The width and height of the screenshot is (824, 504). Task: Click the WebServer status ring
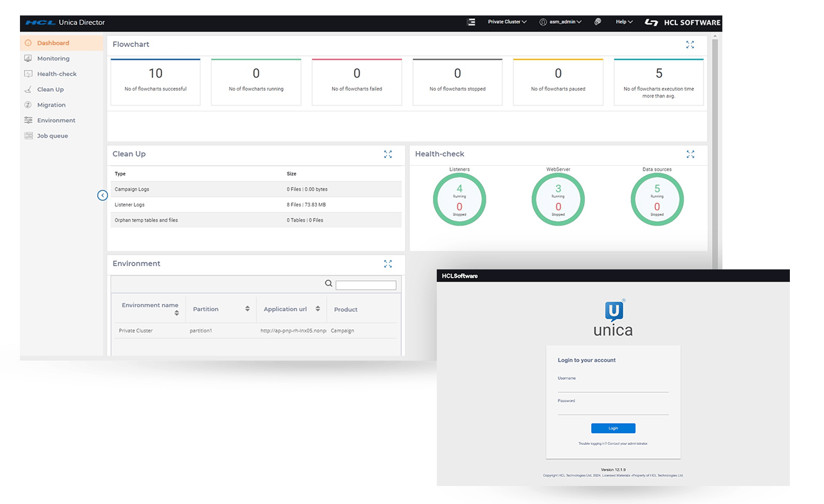(558, 199)
